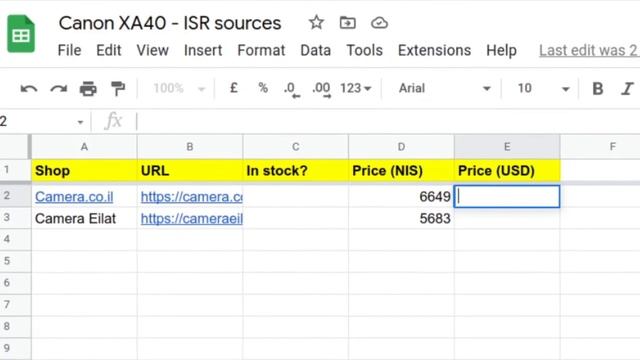The height and width of the screenshot is (360, 640).
Task: Select row 5 header
Action: 15,261
